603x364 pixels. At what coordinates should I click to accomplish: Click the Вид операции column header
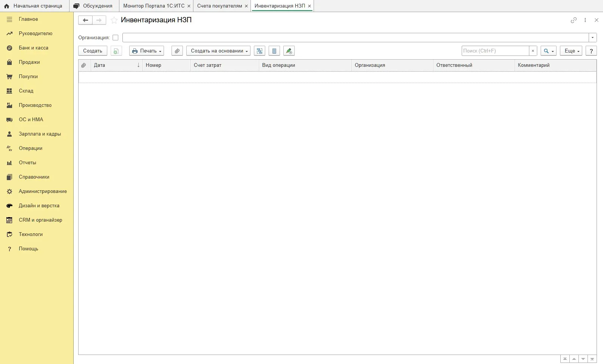(305, 65)
